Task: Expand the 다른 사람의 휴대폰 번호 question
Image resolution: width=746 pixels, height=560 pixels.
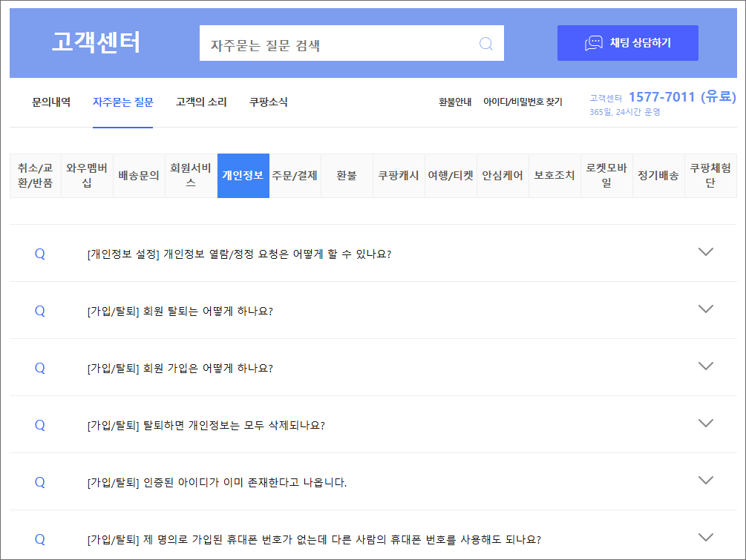Action: (706, 537)
